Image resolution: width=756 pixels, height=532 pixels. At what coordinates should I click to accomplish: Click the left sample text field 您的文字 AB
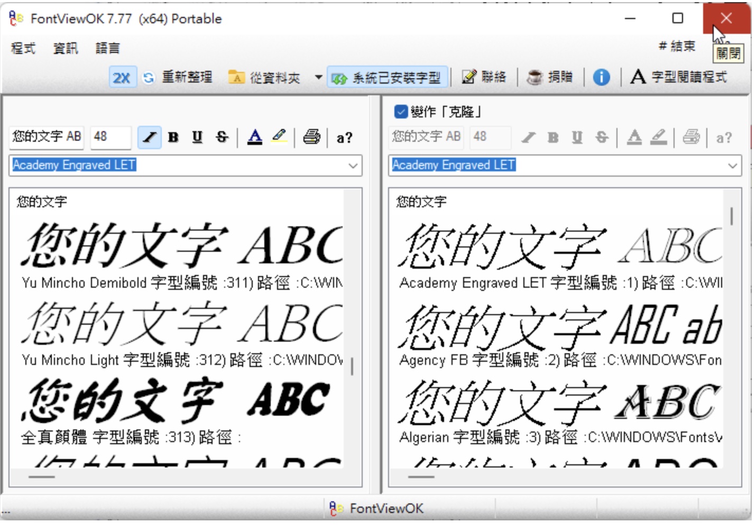tap(47, 136)
